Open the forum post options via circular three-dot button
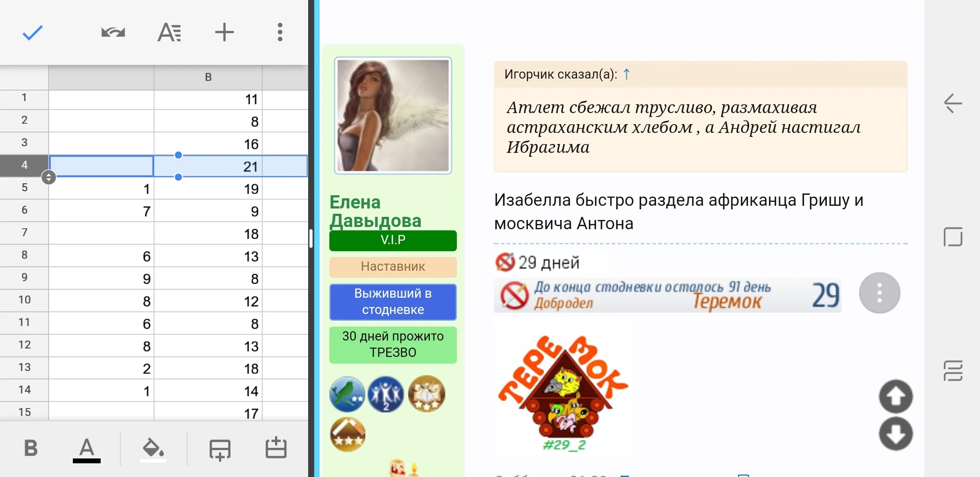Viewport: 980px width, 477px height. click(x=879, y=293)
